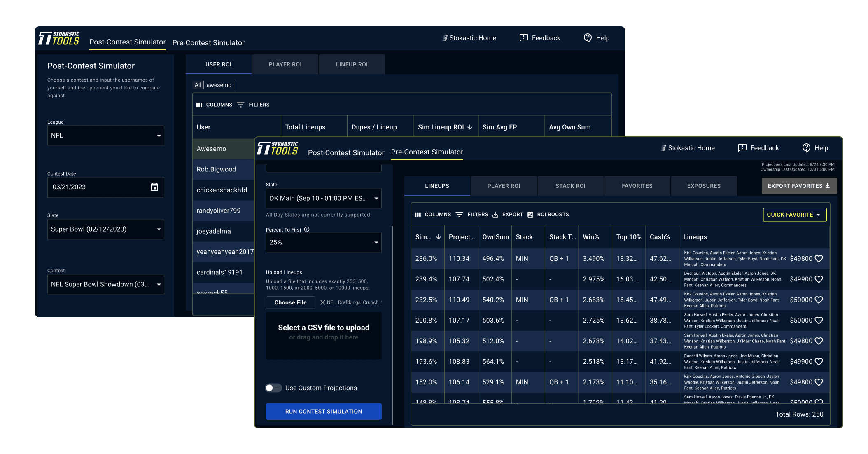868x454 pixels.
Task: Click Help icon in the Pre-Contest window
Action: (x=807, y=148)
